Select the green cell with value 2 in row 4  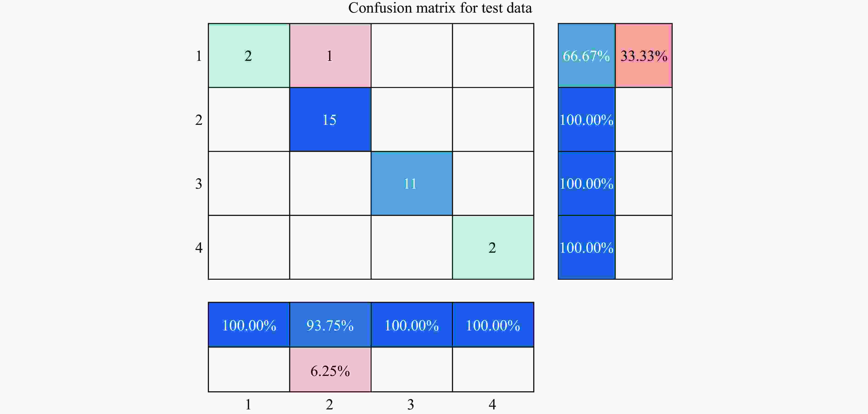[x=493, y=248]
